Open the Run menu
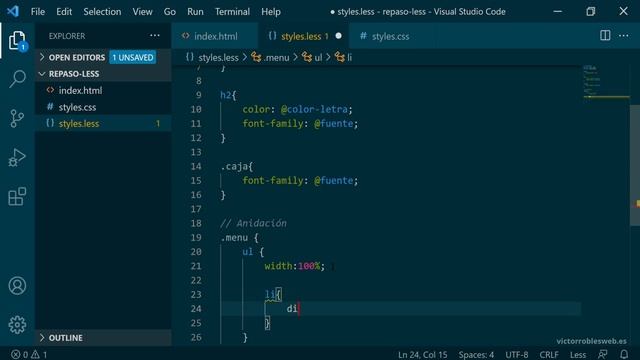This screenshot has width=640, height=360. (195, 11)
